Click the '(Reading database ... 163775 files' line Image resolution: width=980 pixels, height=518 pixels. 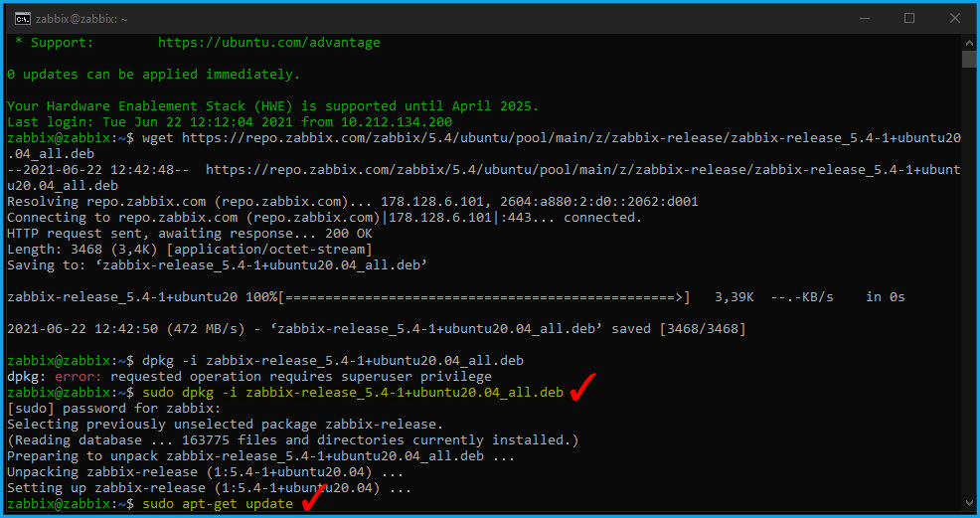click(292, 440)
